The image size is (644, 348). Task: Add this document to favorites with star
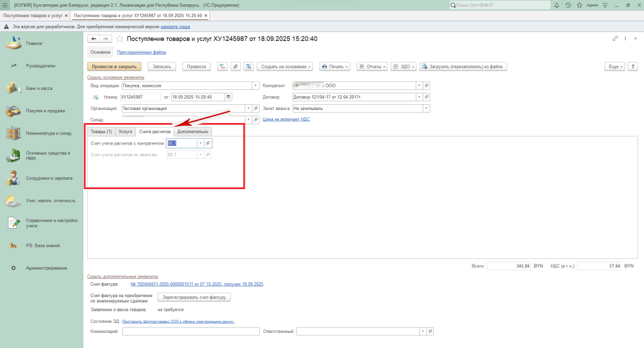(119, 39)
